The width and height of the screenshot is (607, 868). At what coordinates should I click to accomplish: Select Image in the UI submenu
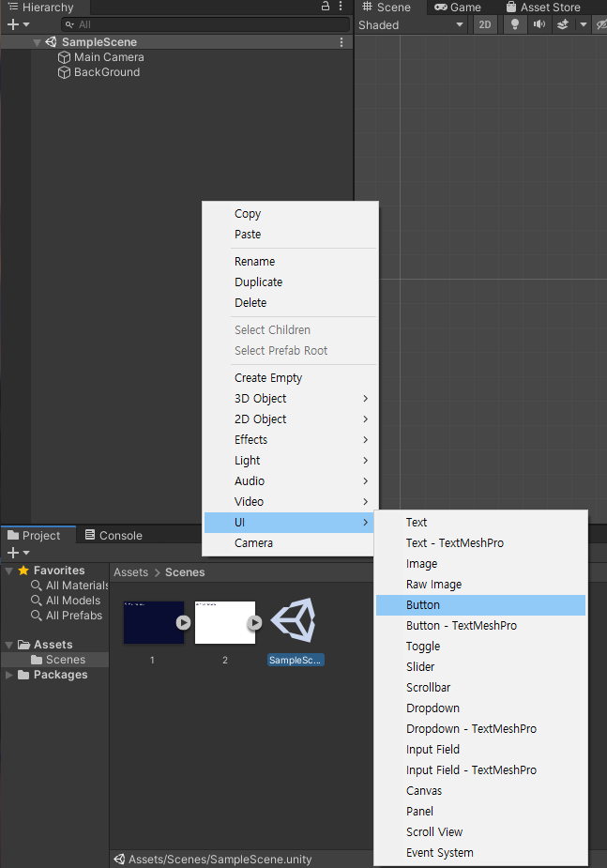(480, 564)
